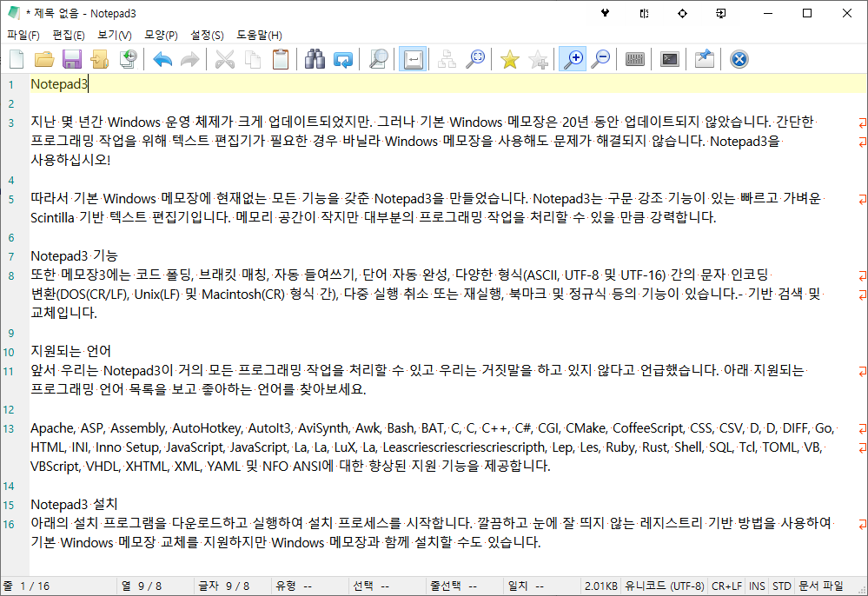Open the 보기(V) menu
Screen dimensions: 868x596
tap(115, 36)
